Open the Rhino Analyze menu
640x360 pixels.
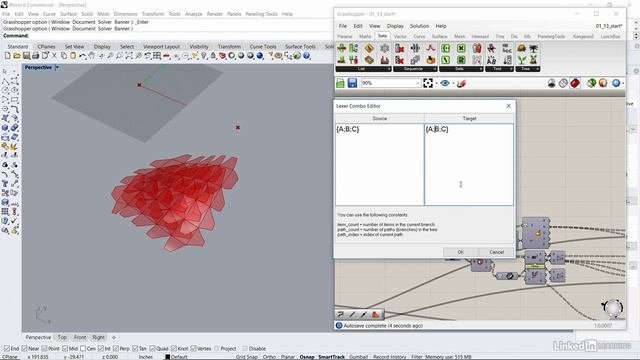[193, 14]
